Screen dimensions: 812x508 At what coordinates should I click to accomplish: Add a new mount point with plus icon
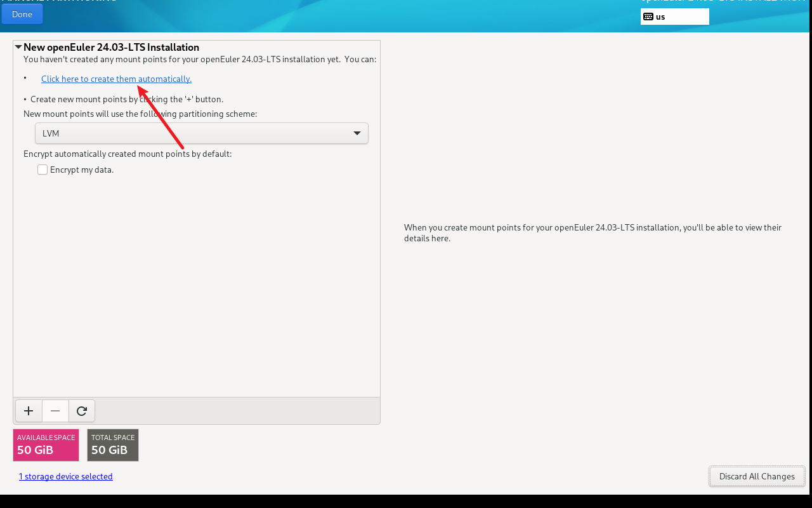click(29, 411)
